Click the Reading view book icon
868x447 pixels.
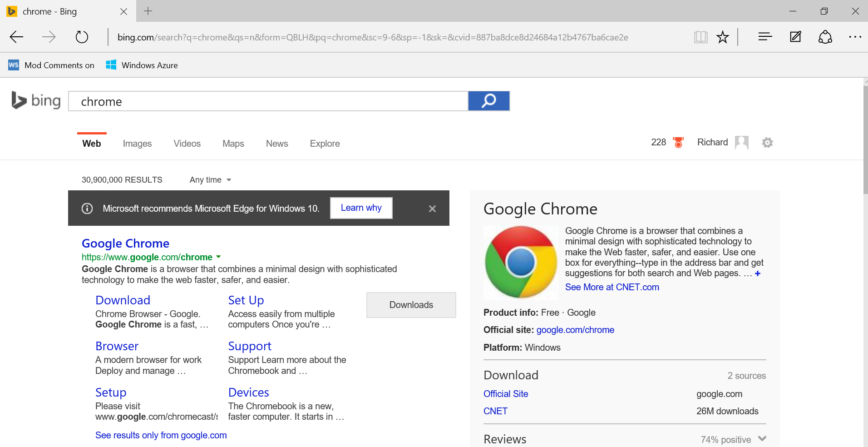[x=700, y=37]
